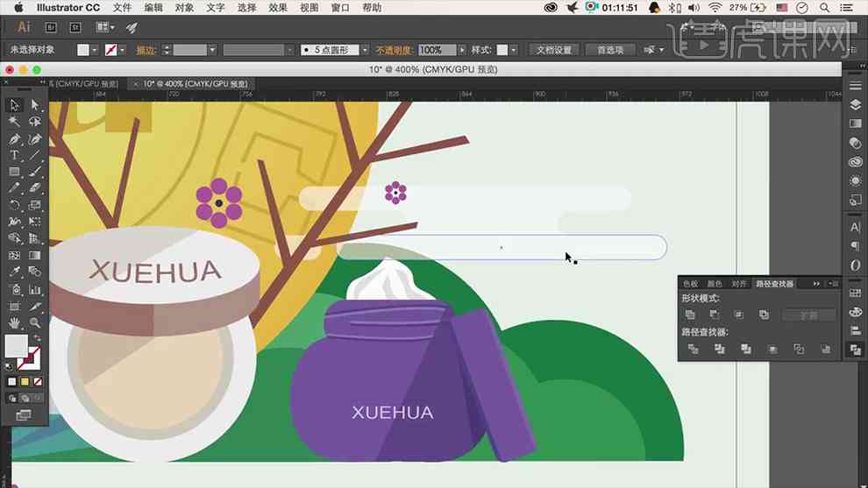The width and height of the screenshot is (868, 488).
Task: Expand the opacity slider arrow
Action: click(x=462, y=50)
